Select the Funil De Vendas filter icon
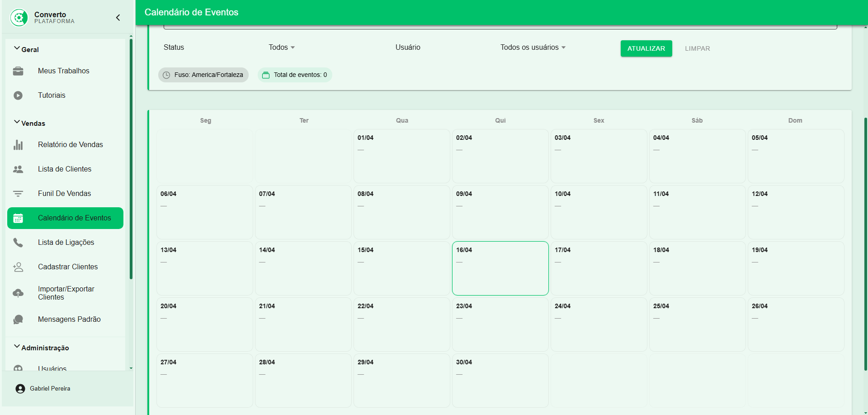The image size is (868, 415). [18, 194]
